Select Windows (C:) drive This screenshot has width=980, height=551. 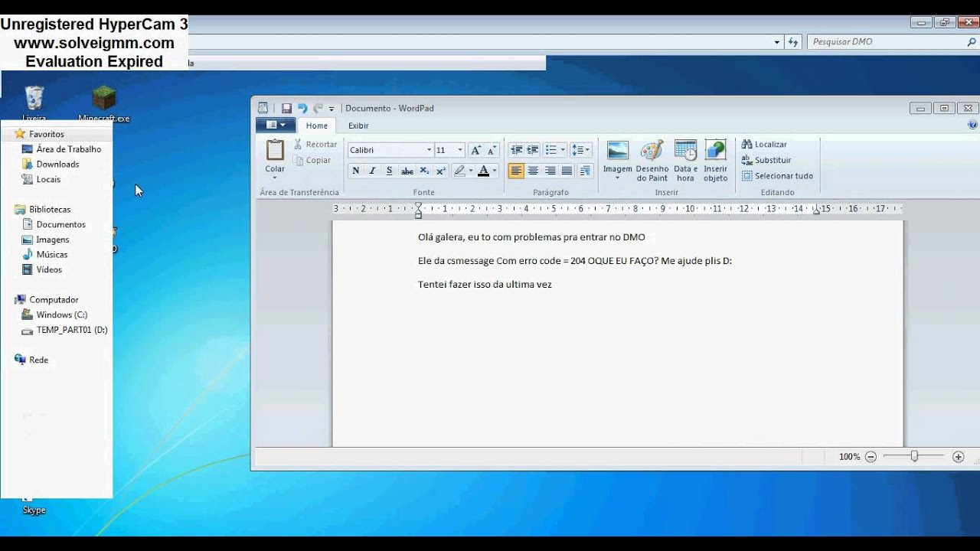(x=62, y=315)
